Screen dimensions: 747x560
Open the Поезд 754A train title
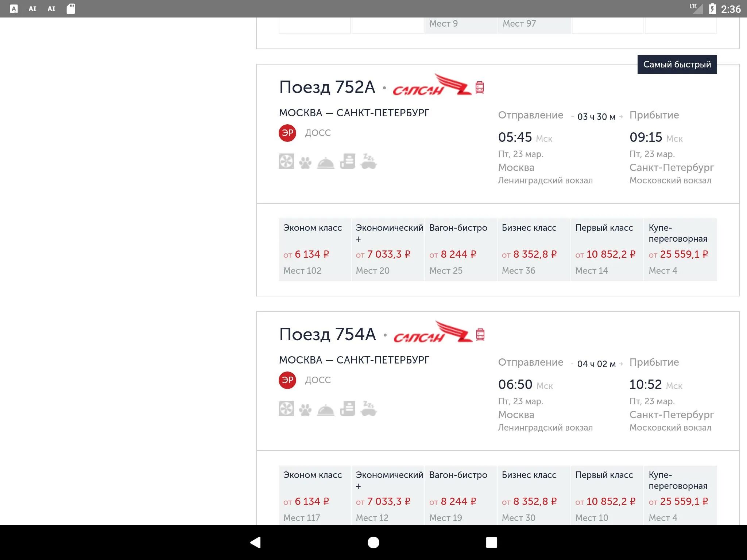click(327, 334)
